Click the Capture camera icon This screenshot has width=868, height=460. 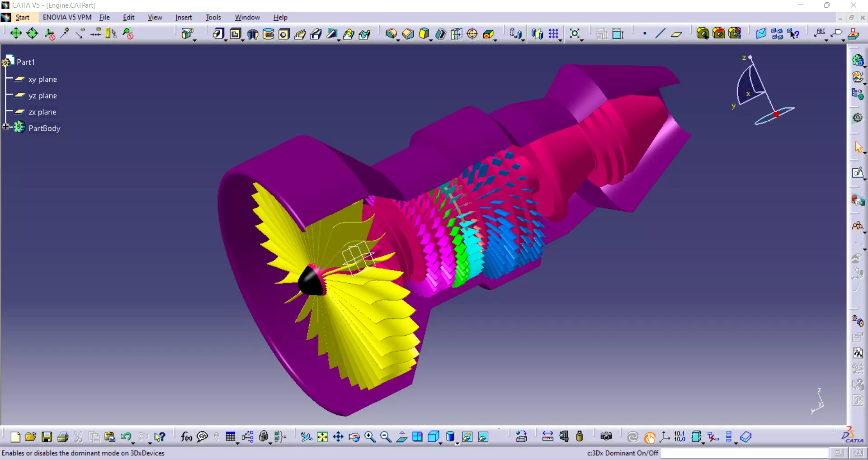pos(606,436)
